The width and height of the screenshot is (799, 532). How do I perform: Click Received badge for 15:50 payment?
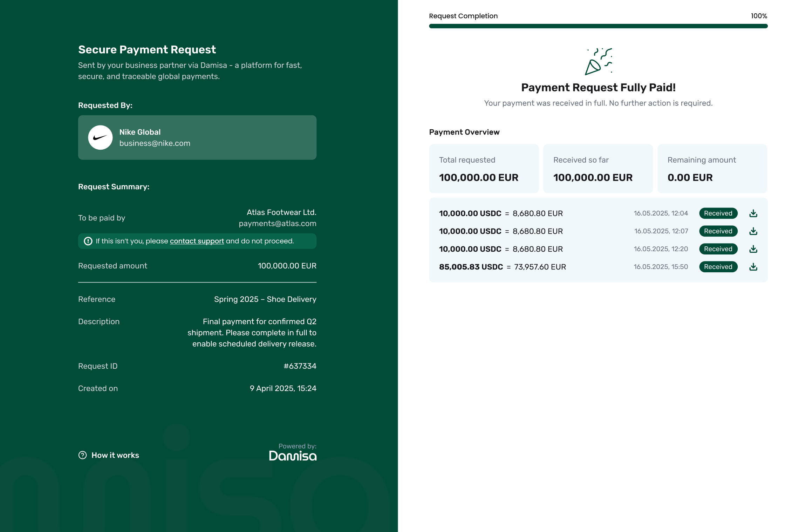tap(718, 267)
